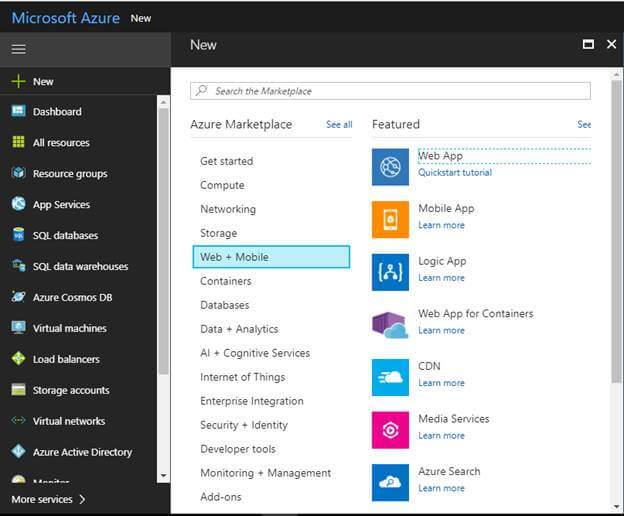Screen dimensions: 624x516
Task: Select the Compute marketplace category
Action: click(222, 185)
